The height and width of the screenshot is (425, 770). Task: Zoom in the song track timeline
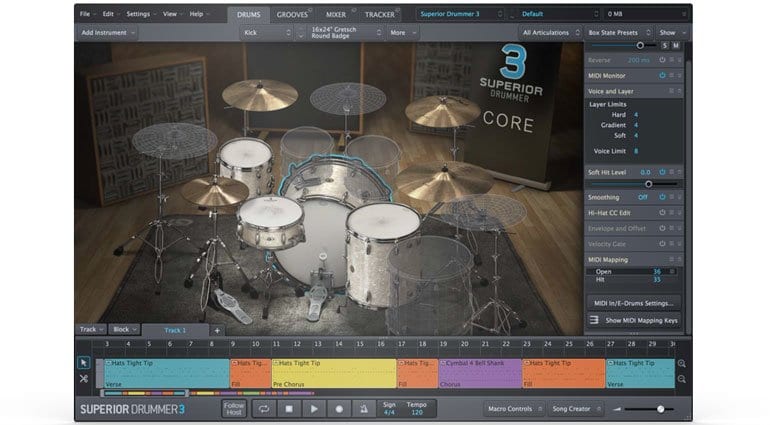pyautogui.click(x=682, y=364)
